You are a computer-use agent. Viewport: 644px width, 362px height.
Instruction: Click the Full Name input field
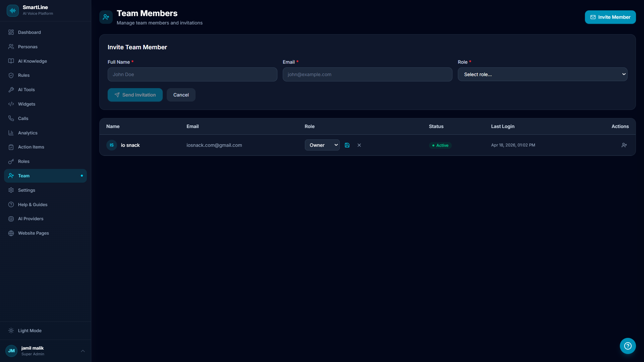[192, 74]
